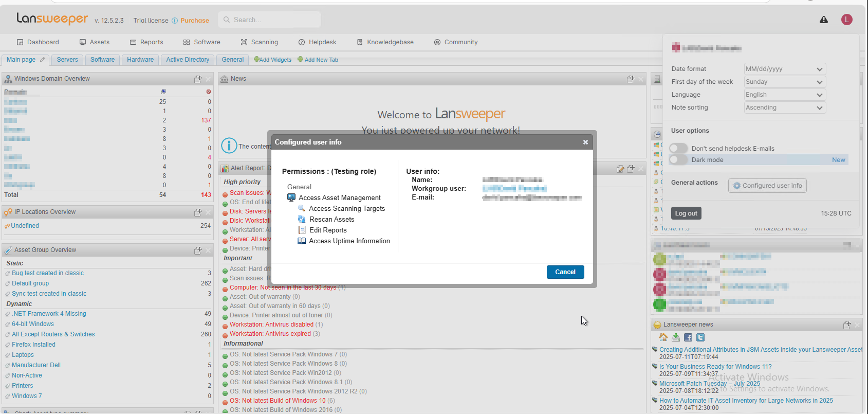Open the Reports menu
Image resolution: width=868 pixels, height=414 pixels.
pyautogui.click(x=146, y=42)
